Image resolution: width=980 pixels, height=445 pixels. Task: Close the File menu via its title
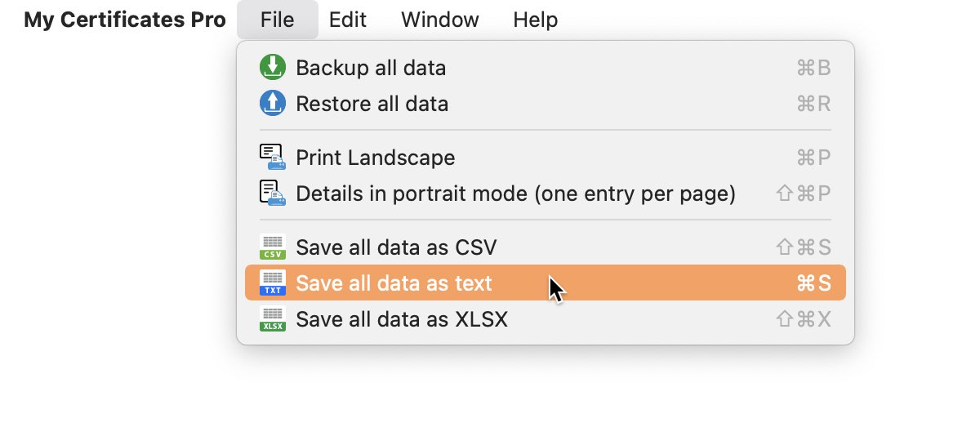pos(278,20)
